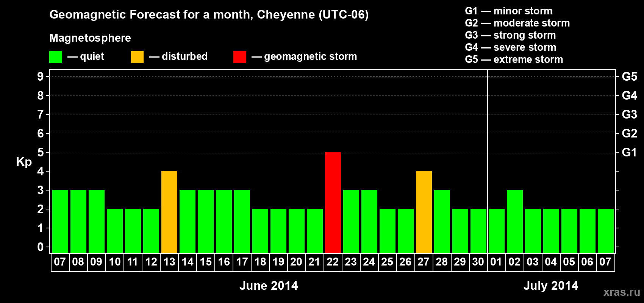Select the orange disturbed bar for June 27

pyautogui.click(x=424, y=212)
